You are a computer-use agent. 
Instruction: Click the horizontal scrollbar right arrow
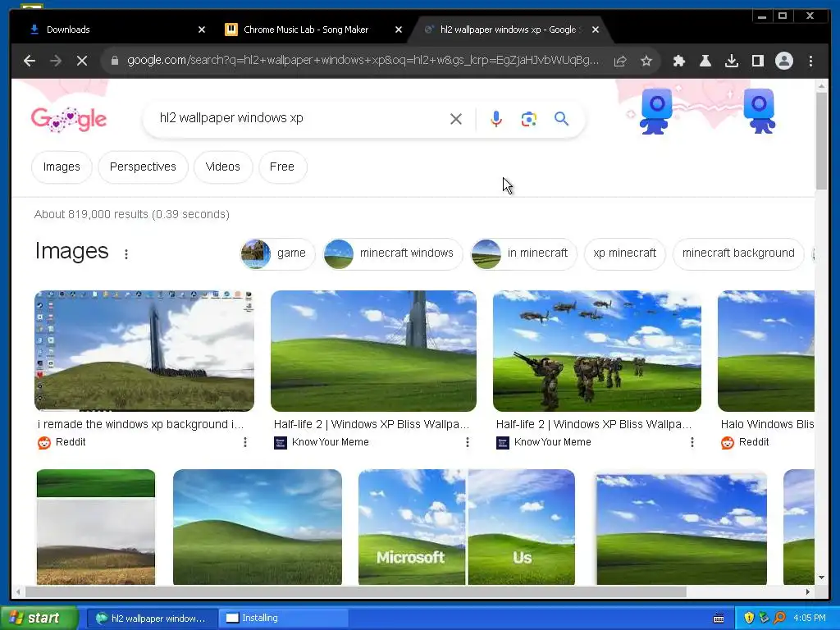(808, 591)
